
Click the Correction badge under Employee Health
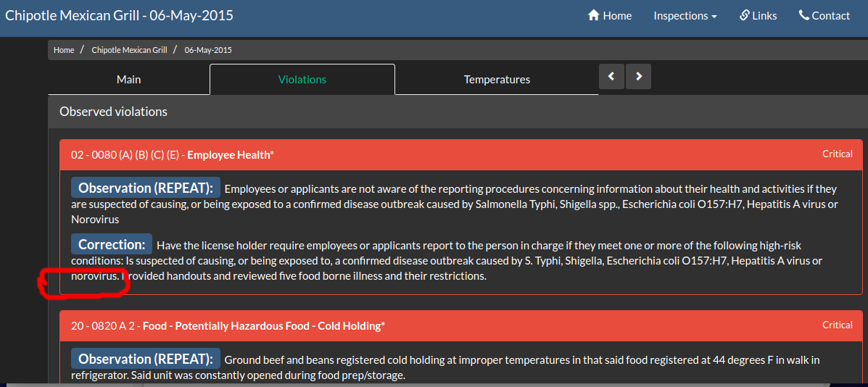[111, 244]
